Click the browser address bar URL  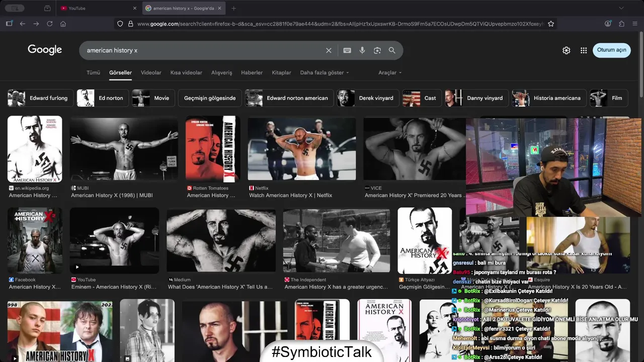[340, 24]
